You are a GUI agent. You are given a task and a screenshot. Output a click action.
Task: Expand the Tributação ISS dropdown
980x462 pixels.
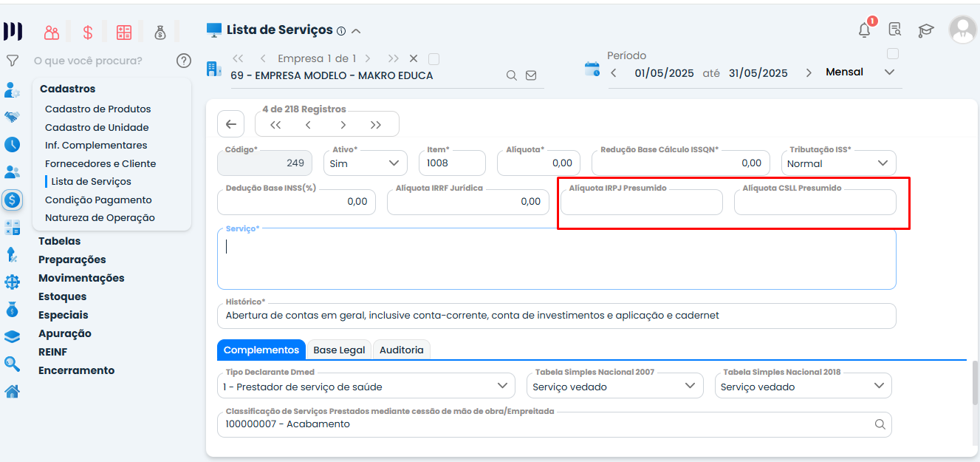click(x=838, y=163)
